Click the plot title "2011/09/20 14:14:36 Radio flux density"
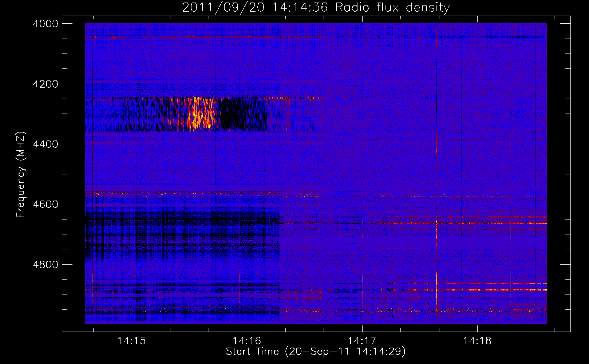 coord(316,7)
